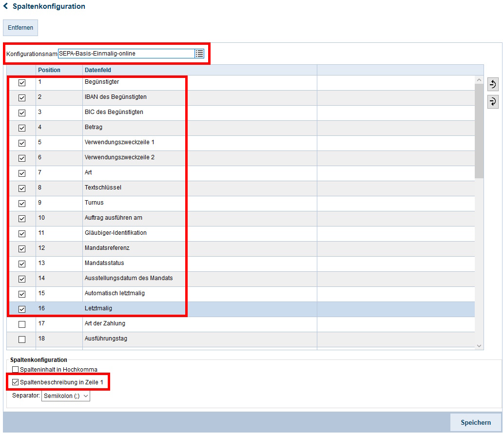
Task: Select the highlighted Letztmalig text
Action: (98, 308)
